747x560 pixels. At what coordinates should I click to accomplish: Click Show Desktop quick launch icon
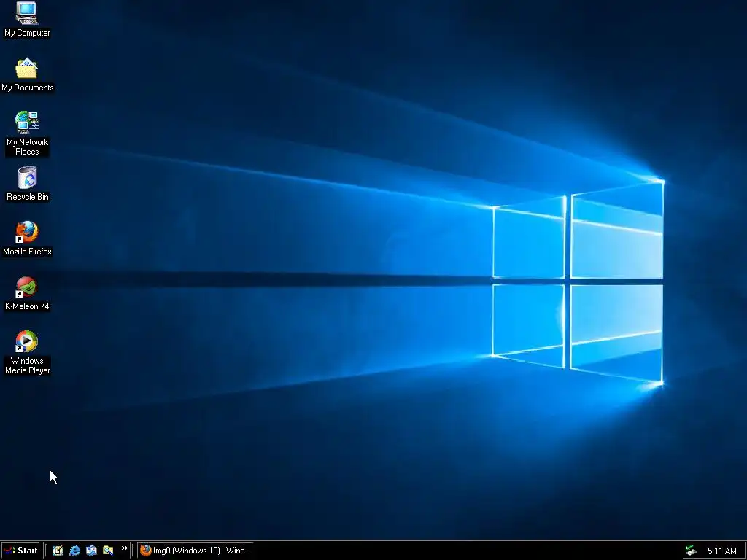coord(58,551)
